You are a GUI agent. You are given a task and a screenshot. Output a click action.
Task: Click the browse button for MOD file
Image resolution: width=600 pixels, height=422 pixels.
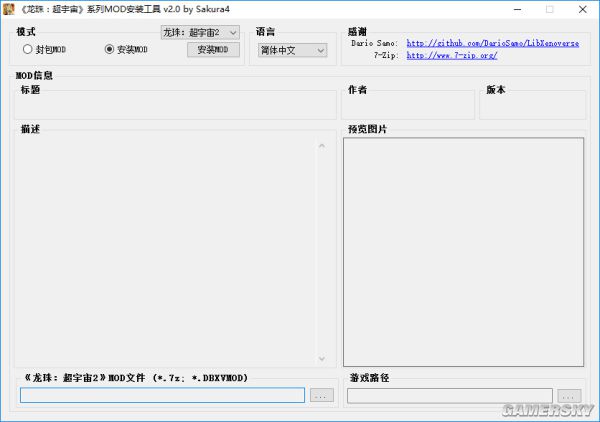click(x=321, y=396)
